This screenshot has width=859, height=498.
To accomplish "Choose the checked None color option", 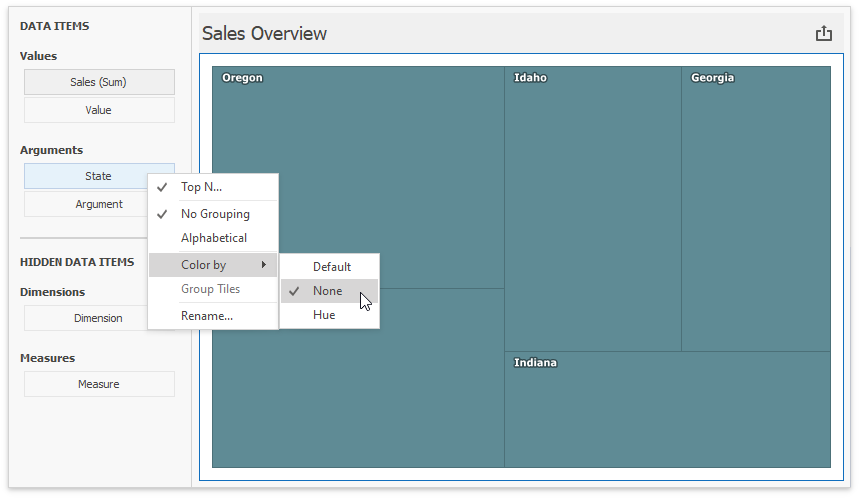I will pyautogui.click(x=327, y=291).
